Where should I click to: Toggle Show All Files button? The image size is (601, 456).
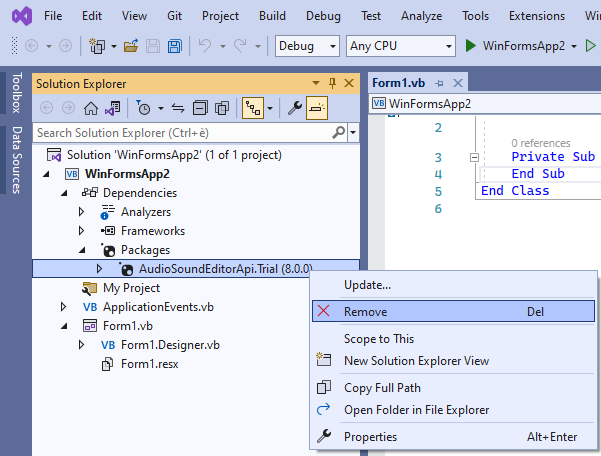pos(224,108)
